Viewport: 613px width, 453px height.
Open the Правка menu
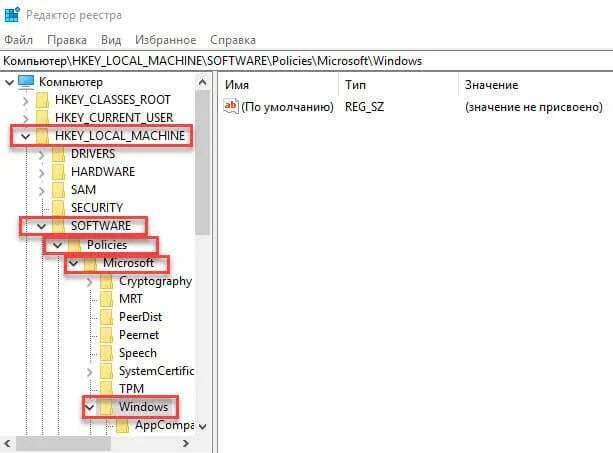[x=67, y=40]
